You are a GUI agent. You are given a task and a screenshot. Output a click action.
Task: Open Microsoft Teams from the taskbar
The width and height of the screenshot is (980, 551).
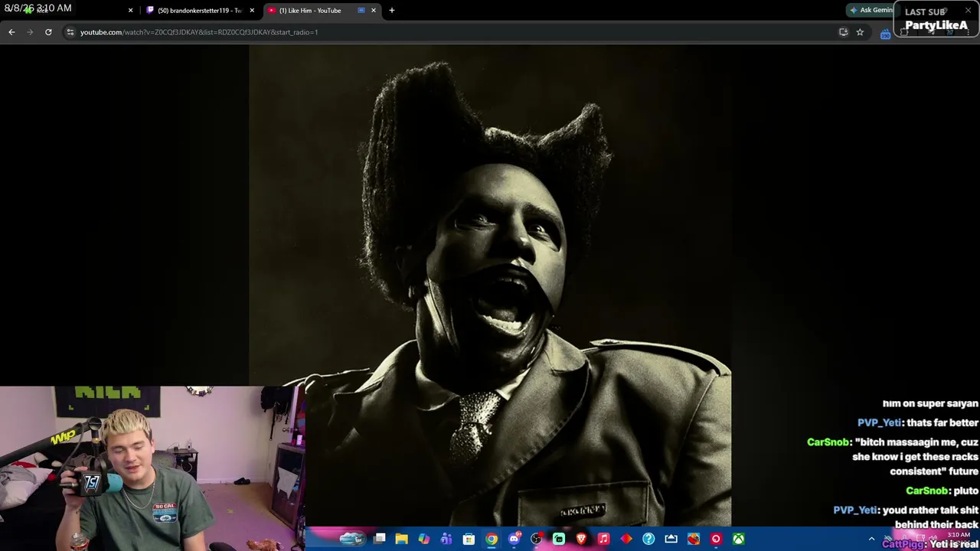(446, 540)
